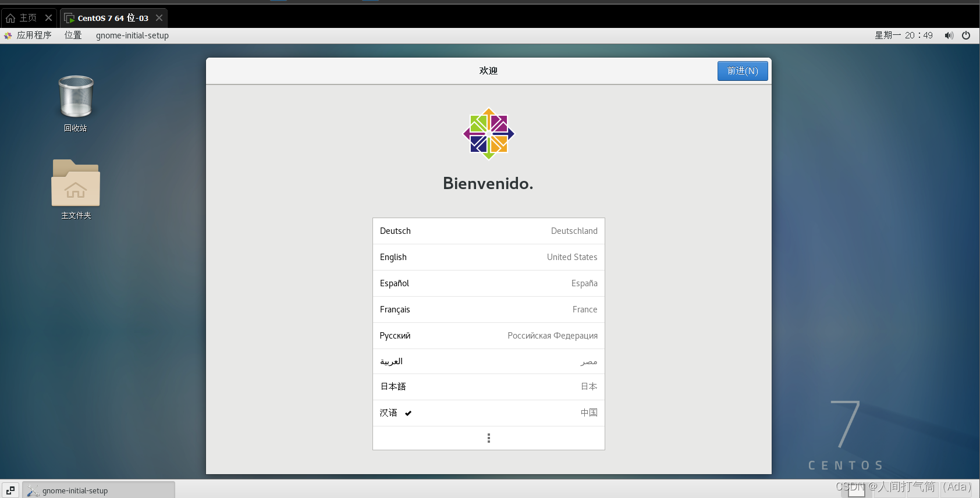The image size is (980, 498).
Task: Click the 前进(N) button
Action: (743, 71)
